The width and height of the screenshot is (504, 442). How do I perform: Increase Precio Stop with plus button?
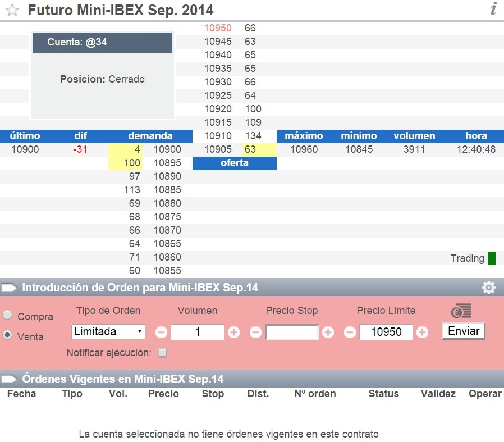[328, 332]
